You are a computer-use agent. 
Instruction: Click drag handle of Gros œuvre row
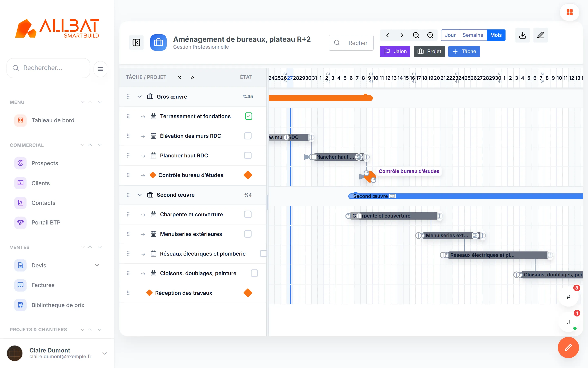click(128, 97)
